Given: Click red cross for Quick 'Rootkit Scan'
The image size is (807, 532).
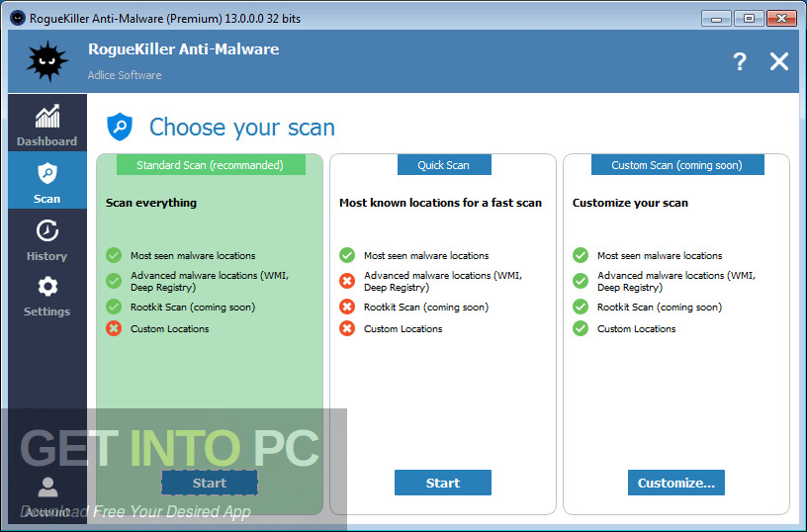Looking at the screenshot, I should click(x=347, y=307).
